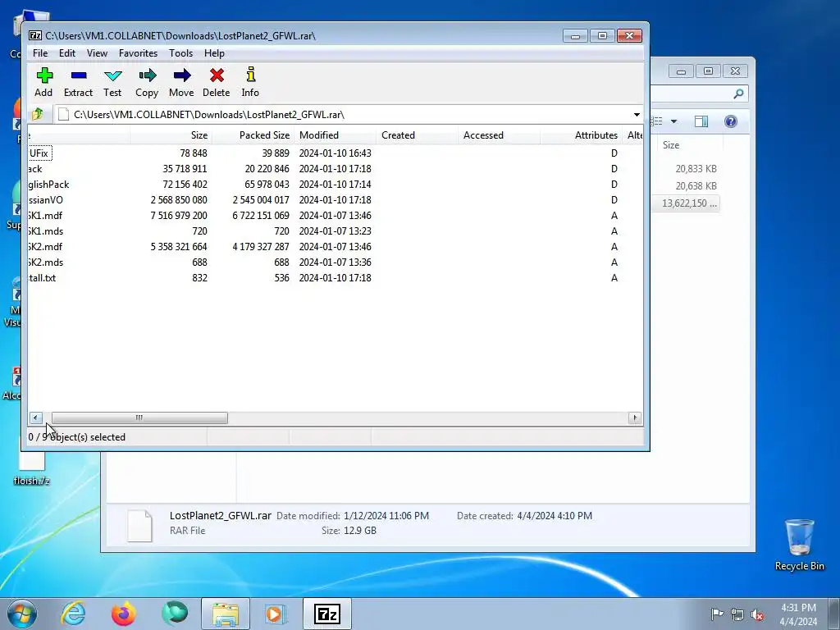Click the network tray icon

pos(737,614)
